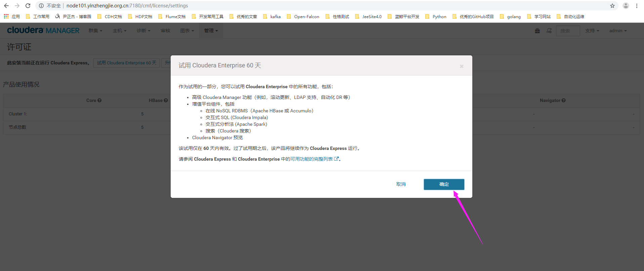644x271 pixels.
Task: Open the Open-Falcon bookmark folder
Action: tap(303, 16)
